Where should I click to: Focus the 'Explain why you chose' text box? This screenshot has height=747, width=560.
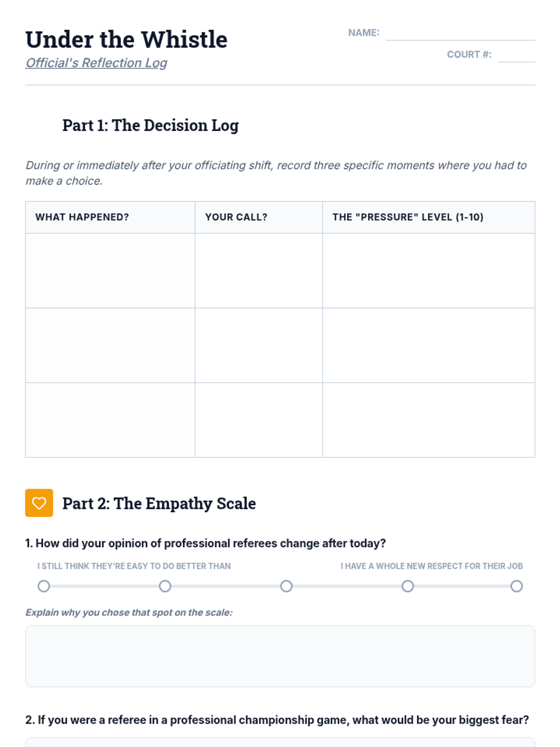[x=280, y=656]
